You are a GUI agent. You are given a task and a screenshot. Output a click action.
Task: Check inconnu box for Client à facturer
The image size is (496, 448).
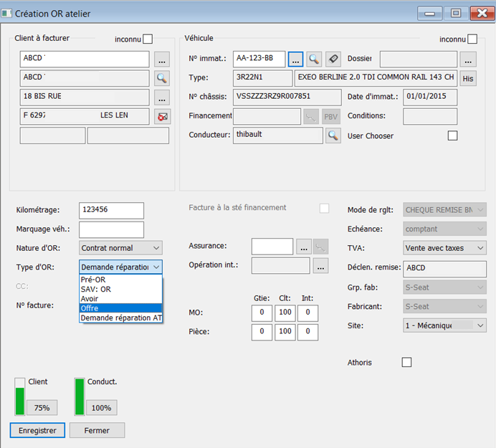pyautogui.click(x=148, y=39)
